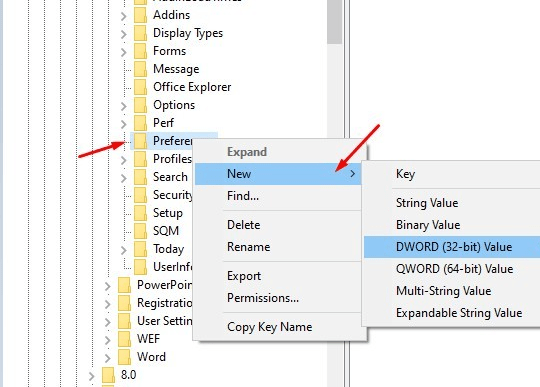Choose Permissions... from the context menu
This screenshot has height=387, width=540.
[x=278, y=298]
